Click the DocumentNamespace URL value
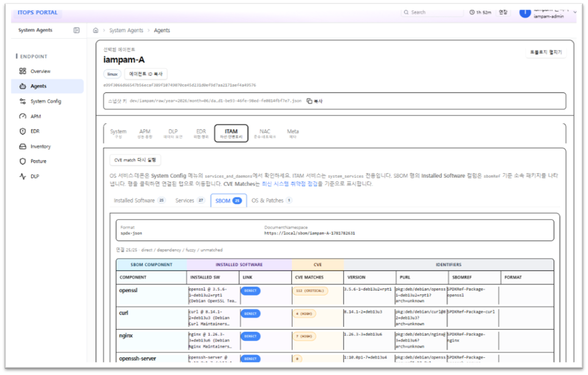The height and width of the screenshot is (375, 588). click(x=309, y=233)
